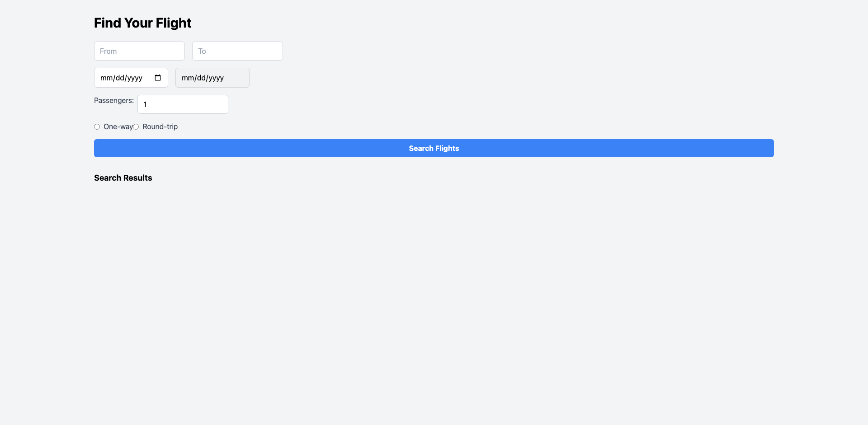This screenshot has height=425, width=868.
Task: Click the Search Results heading
Action: (x=123, y=178)
